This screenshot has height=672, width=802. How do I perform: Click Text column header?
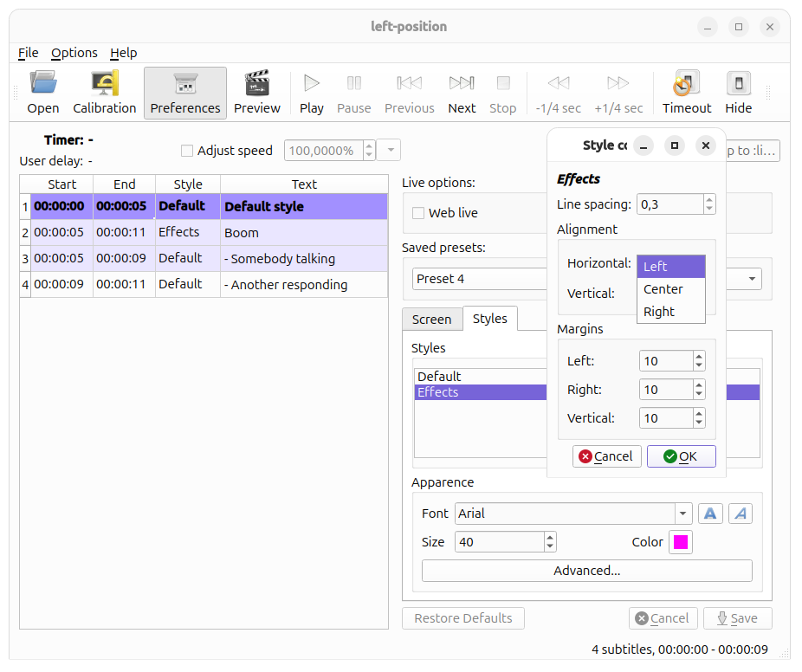304,184
